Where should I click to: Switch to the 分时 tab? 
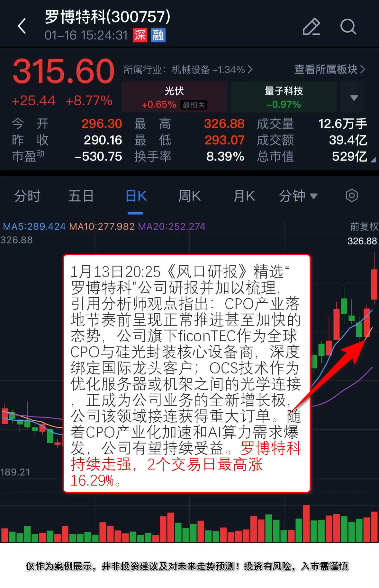click(x=27, y=196)
